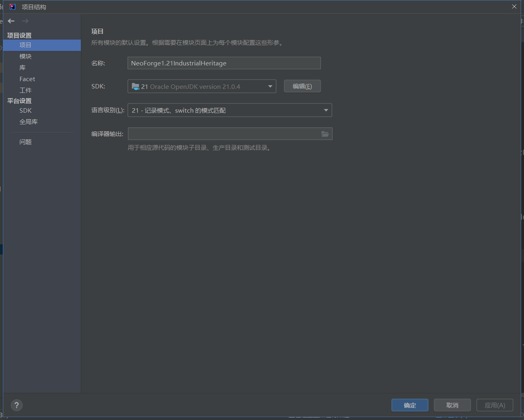View the 问题 list
This screenshot has width=524, height=420.
coord(25,142)
